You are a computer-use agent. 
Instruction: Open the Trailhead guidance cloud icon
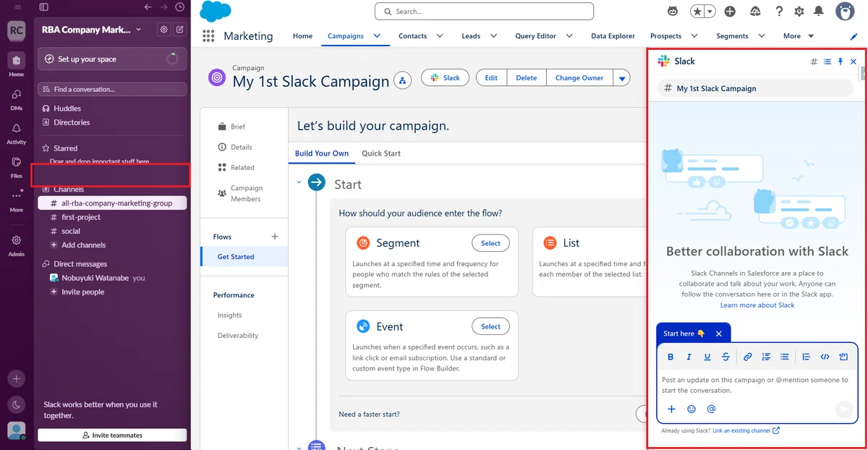click(755, 12)
